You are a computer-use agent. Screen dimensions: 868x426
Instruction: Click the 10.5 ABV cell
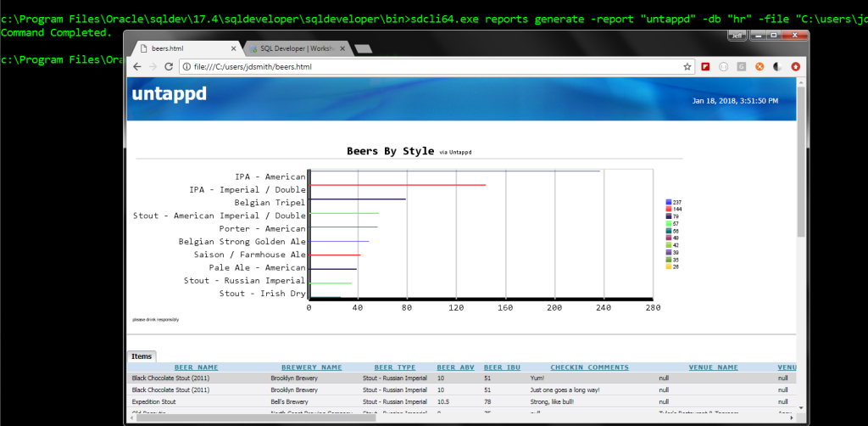tap(442, 401)
